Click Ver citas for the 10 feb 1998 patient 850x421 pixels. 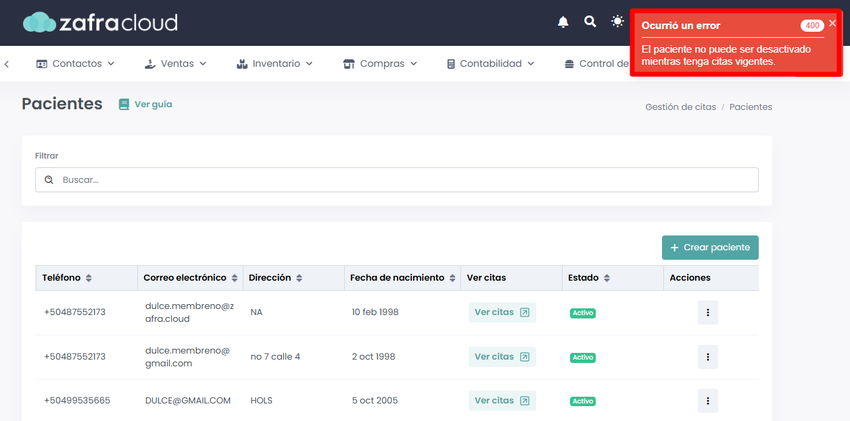502,313
